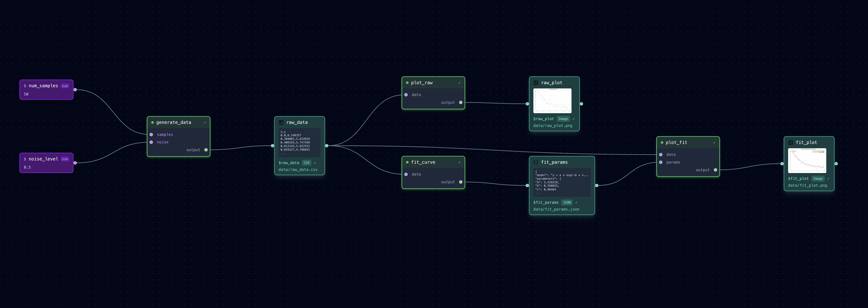
Task: Toggle the checkmark beside the $fit_params JSON badge
Action: click(577, 202)
